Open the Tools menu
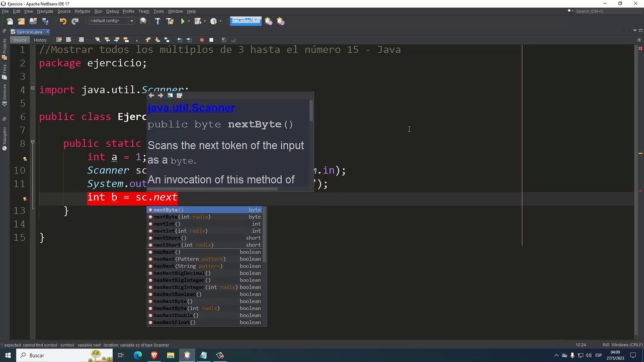Image resolution: width=644 pixels, height=362 pixels. (x=158, y=11)
